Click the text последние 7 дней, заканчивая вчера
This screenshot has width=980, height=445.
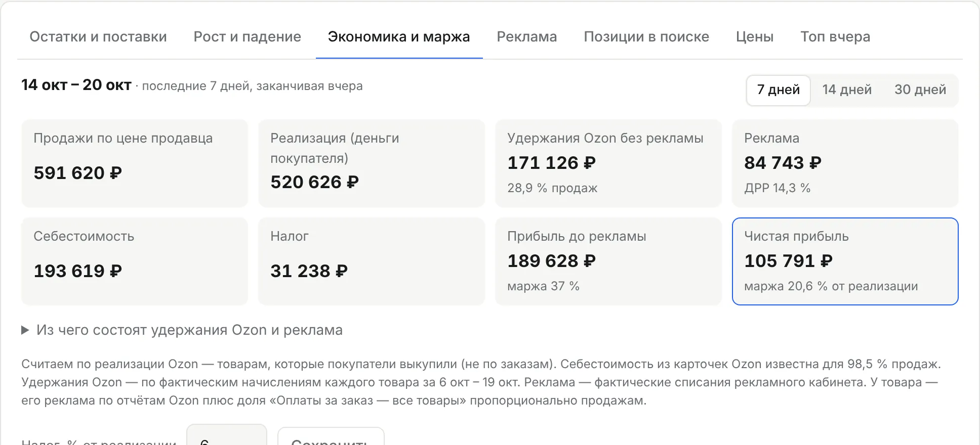(252, 86)
